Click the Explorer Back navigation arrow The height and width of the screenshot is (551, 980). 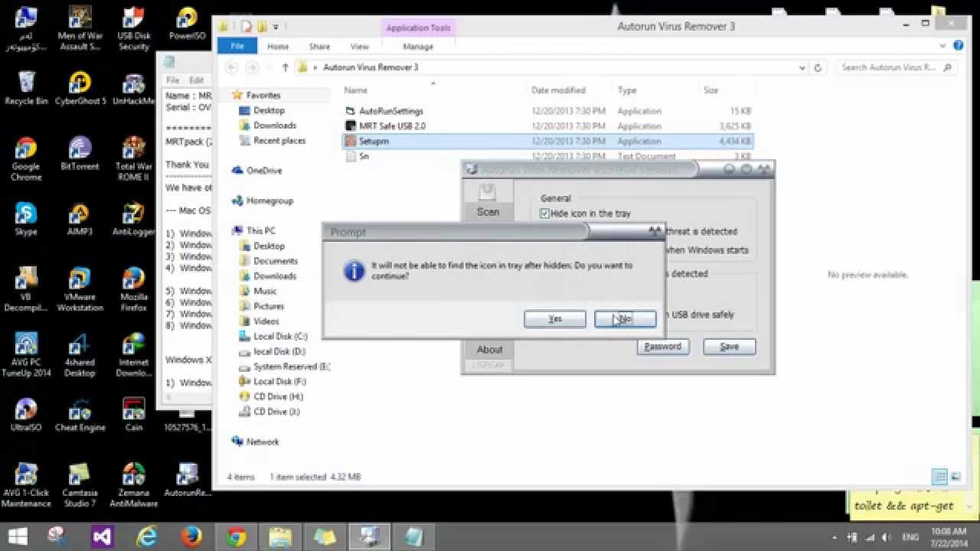pos(232,67)
